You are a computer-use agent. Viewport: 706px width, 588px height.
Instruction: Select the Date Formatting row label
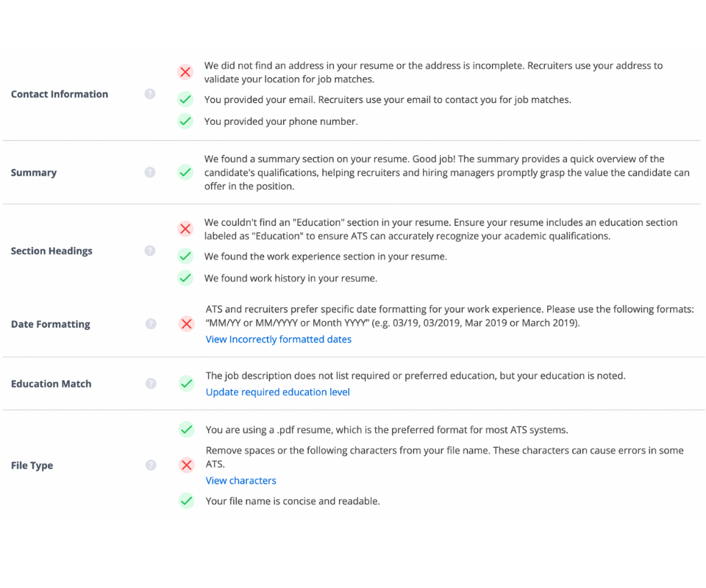click(50, 324)
